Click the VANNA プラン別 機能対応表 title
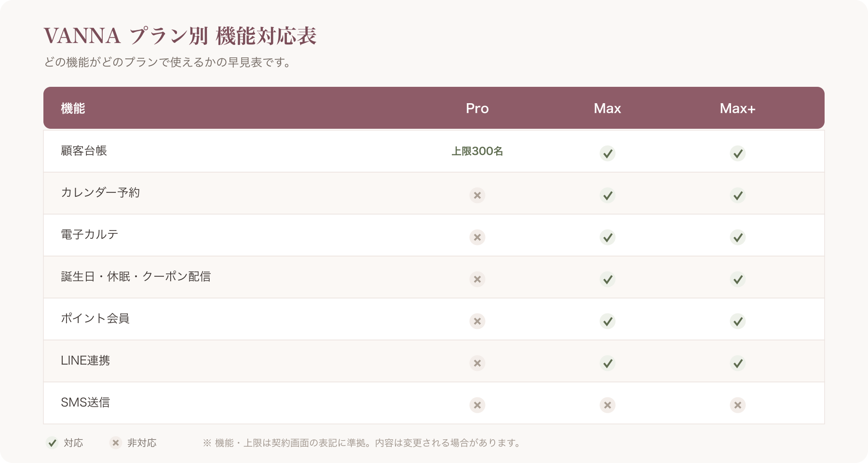This screenshot has height=463, width=868. coord(180,36)
